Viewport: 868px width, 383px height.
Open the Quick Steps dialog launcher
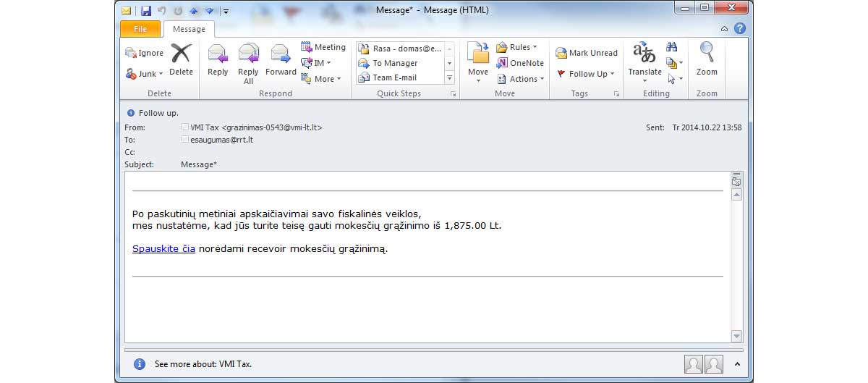pos(453,94)
